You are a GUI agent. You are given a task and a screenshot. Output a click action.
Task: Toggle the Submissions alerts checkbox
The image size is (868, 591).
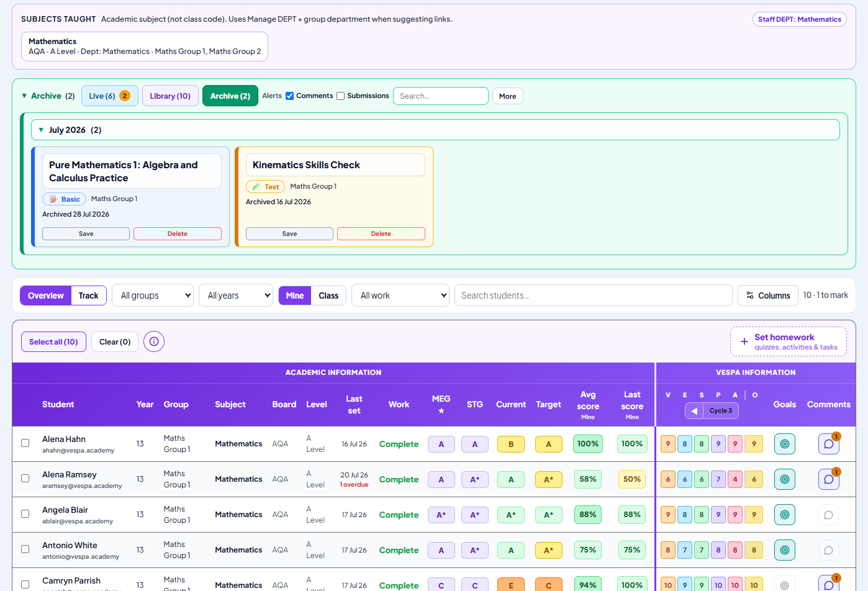340,96
